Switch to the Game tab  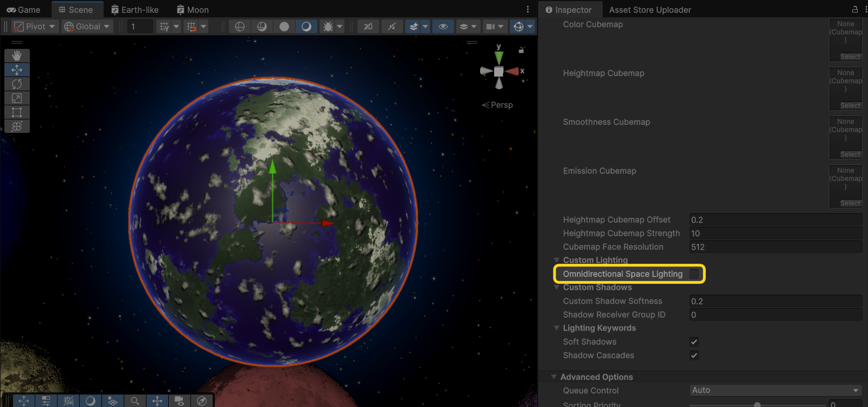pos(23,10)
